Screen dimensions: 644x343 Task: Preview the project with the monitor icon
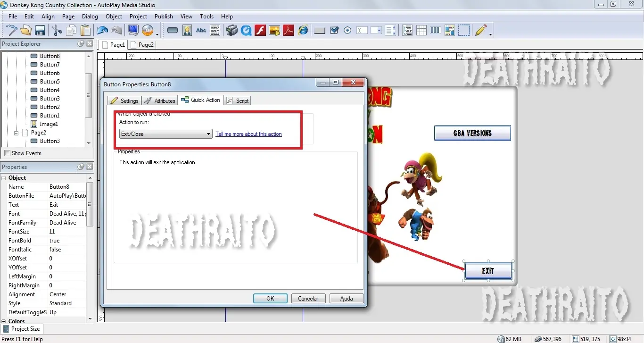[x=133, y=30]
